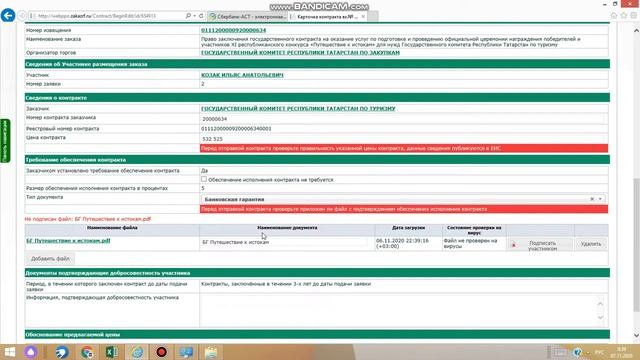Tick 'Обеспечение исполнения контракта не требуется' checkbox
This screenshot has height=360, width=640.
(x=204, y=179)
